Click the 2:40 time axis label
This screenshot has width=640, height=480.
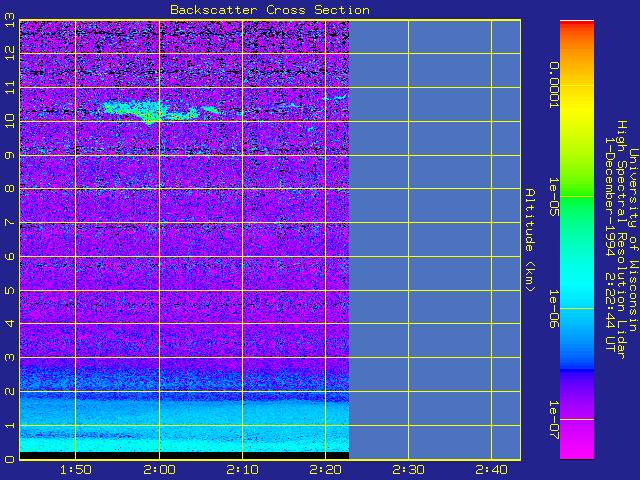(491, 470)
